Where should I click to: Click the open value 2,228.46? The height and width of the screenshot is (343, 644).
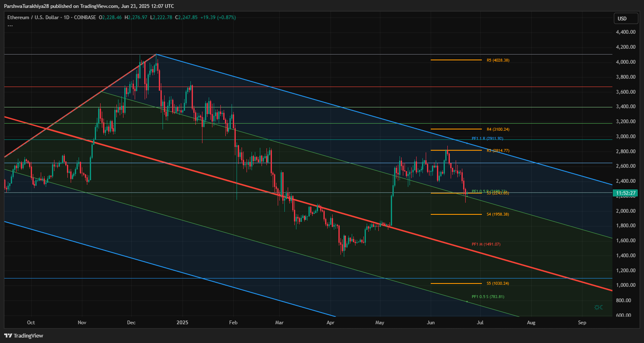[112, 17]
